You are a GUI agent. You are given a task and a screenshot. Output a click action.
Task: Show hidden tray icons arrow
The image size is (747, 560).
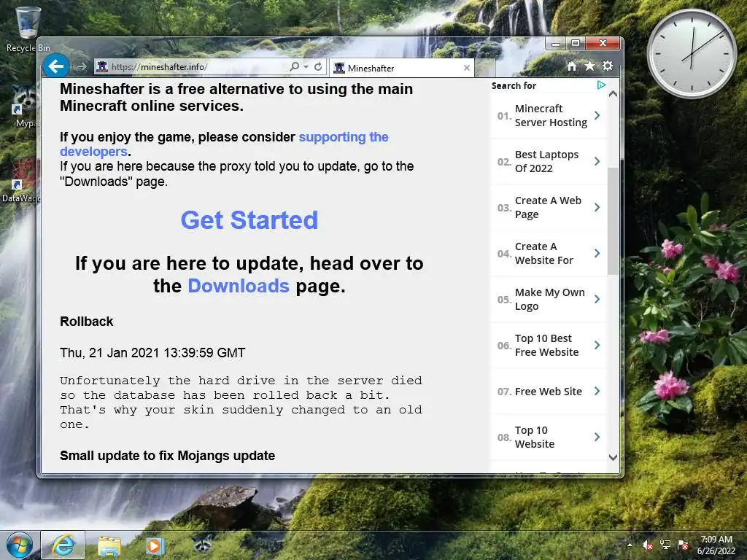coord(630,545)
